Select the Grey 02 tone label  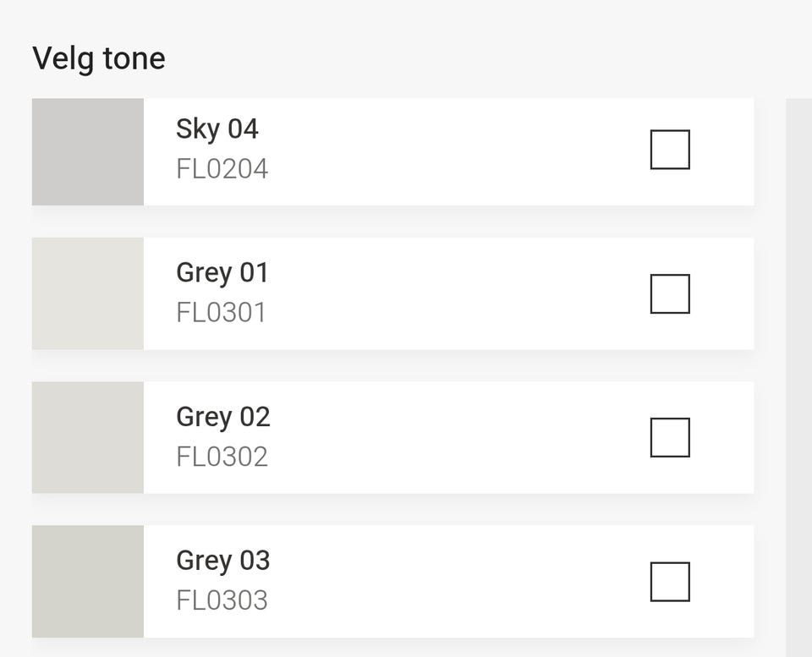click(x=223, y=417)
